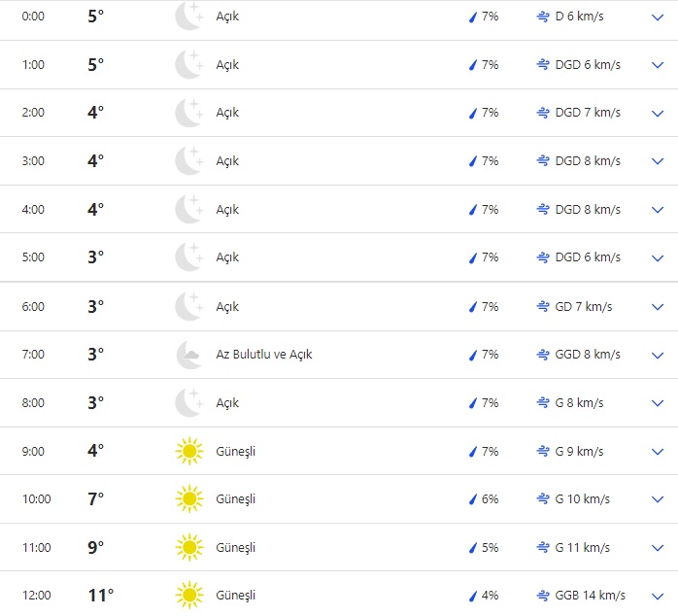The height and width of the screenshot is (616, 678).
Task: Click the sun icon in the 12:00 row
Action: tap(188, 595)
